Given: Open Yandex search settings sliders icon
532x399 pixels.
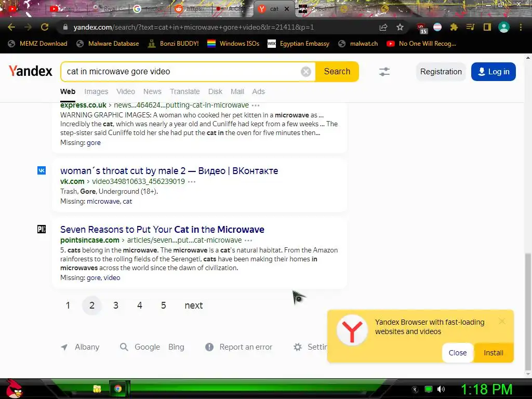Looking at the screenshot, I should click(x=384, y=72).
